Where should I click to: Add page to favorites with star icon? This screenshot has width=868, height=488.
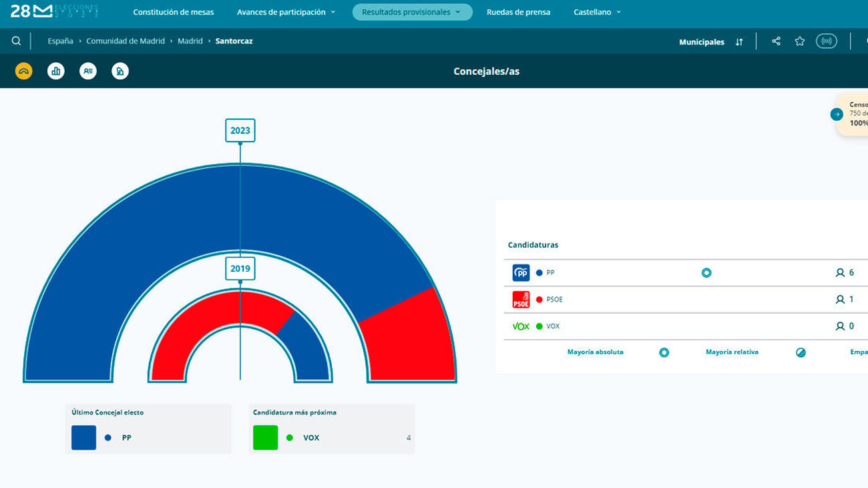point(800,41)
